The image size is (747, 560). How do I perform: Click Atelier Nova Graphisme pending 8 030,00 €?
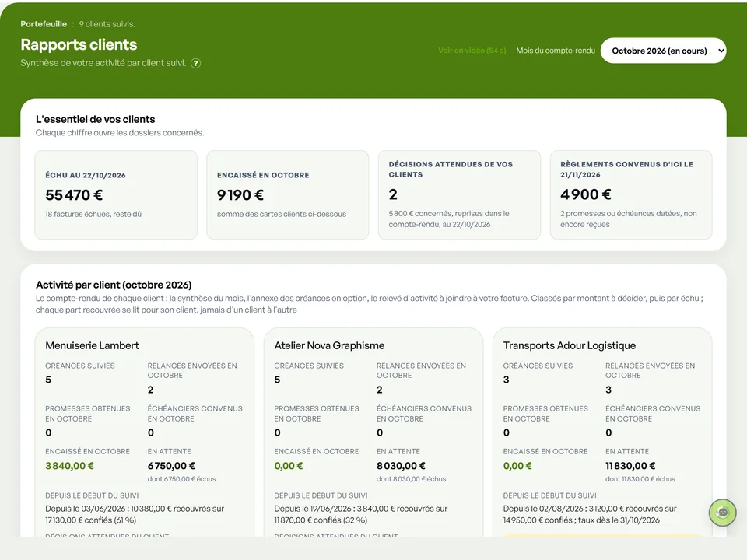click(x=401, y=466)
